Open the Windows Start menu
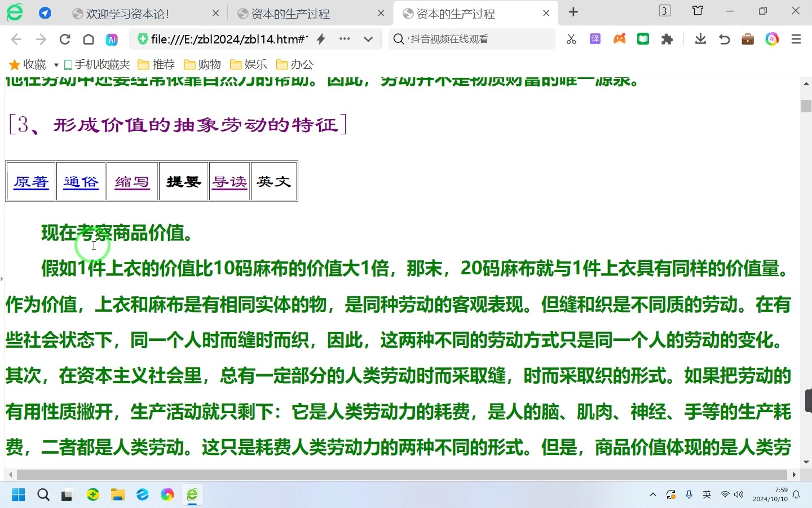 (18, 495)
